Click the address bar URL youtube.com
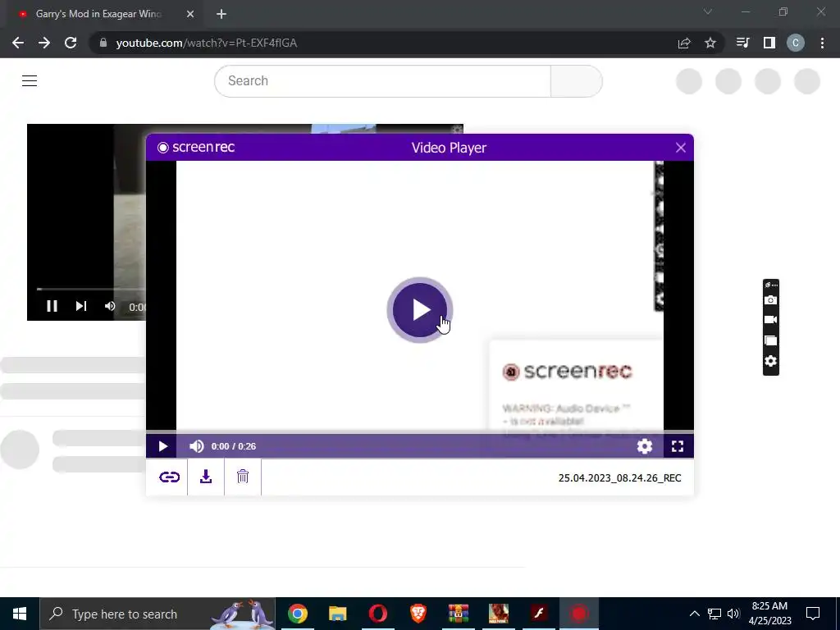The width and height of the screenshot is (840, 630). (x=206, y=43)
